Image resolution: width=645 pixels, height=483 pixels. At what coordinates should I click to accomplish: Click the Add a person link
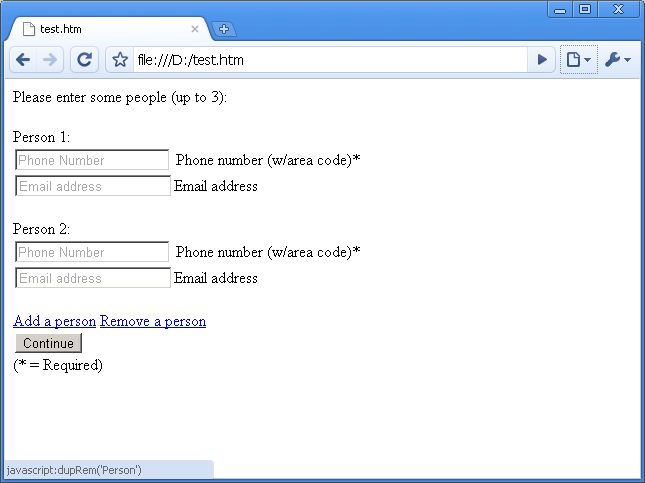(x=54, y=321)
